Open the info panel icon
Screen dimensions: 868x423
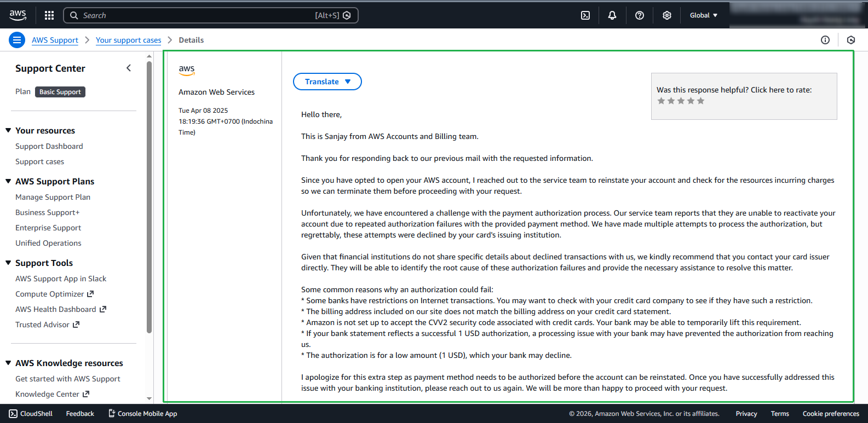[x=825, y=40]
